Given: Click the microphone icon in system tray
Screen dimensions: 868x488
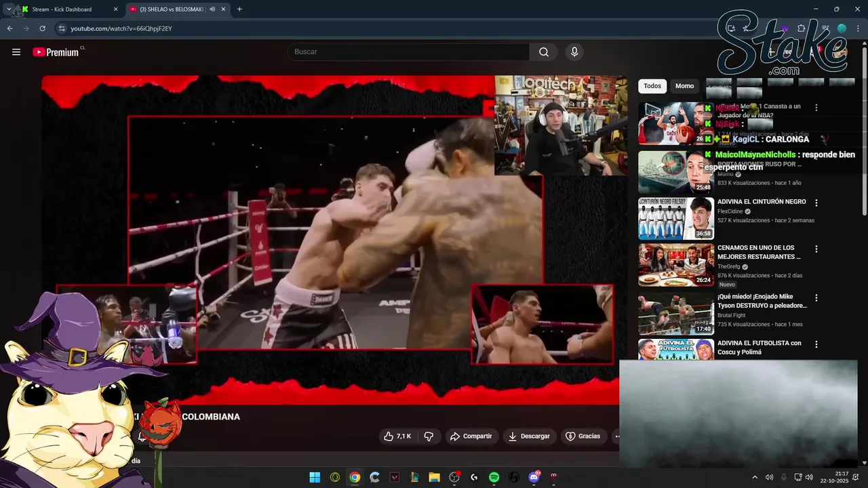Looking at the screenshot, I should click(783, 477).
